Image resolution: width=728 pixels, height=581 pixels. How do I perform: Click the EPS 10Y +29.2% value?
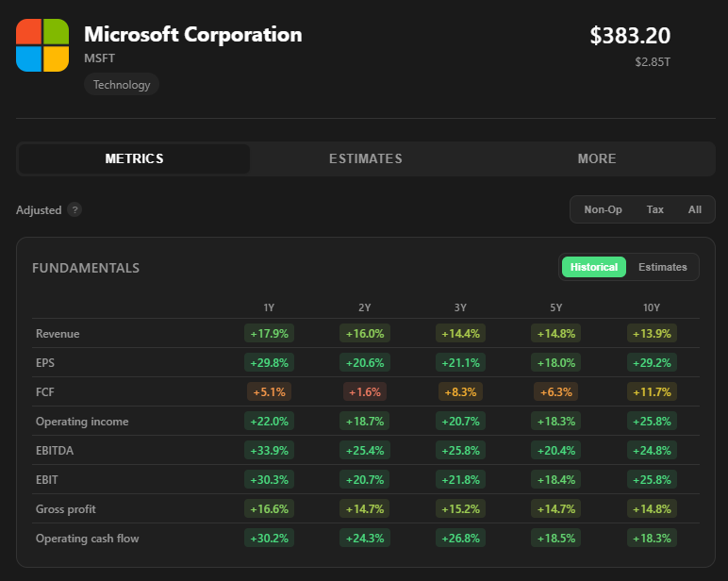click(x=652, y=363)
